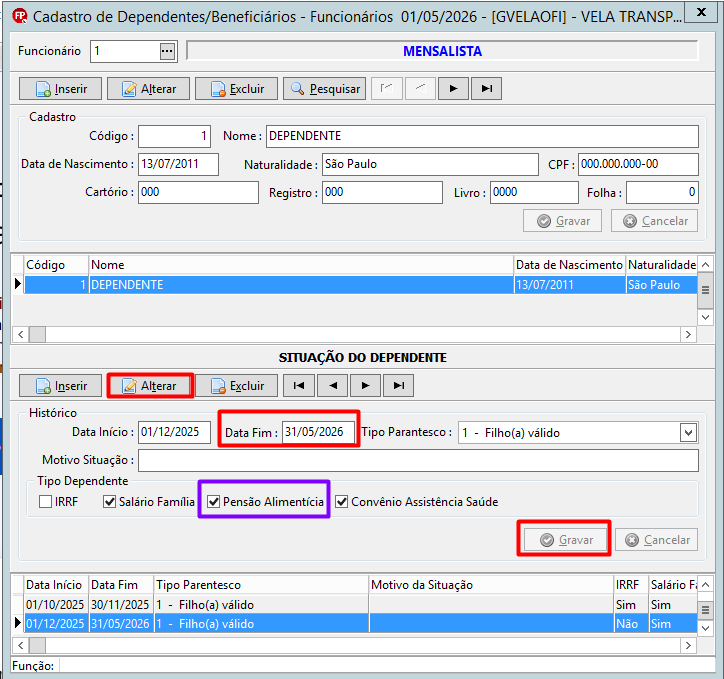Click Alterar under Situação do Dependente

(150, 385)
